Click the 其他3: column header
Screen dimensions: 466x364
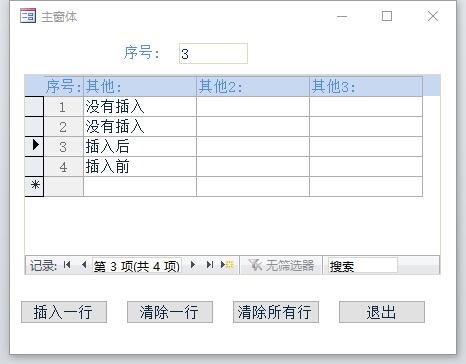click(x=366, y=86)
